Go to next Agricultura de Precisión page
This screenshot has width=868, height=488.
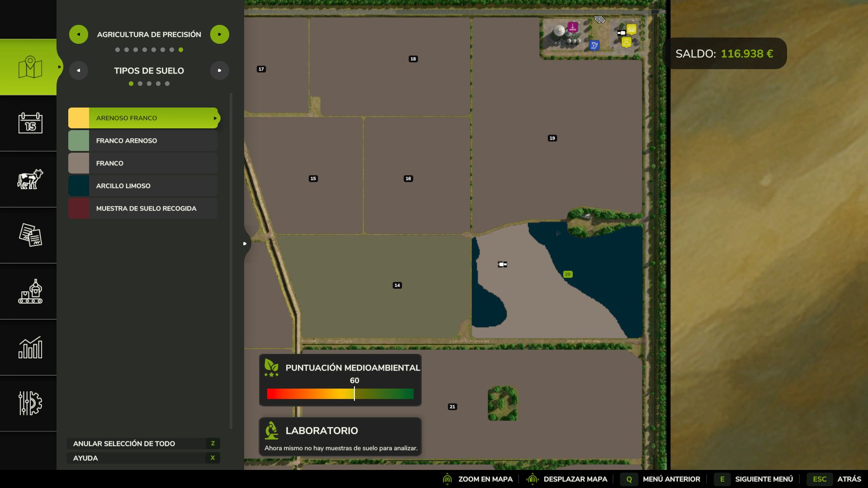[x=220, y=34]
